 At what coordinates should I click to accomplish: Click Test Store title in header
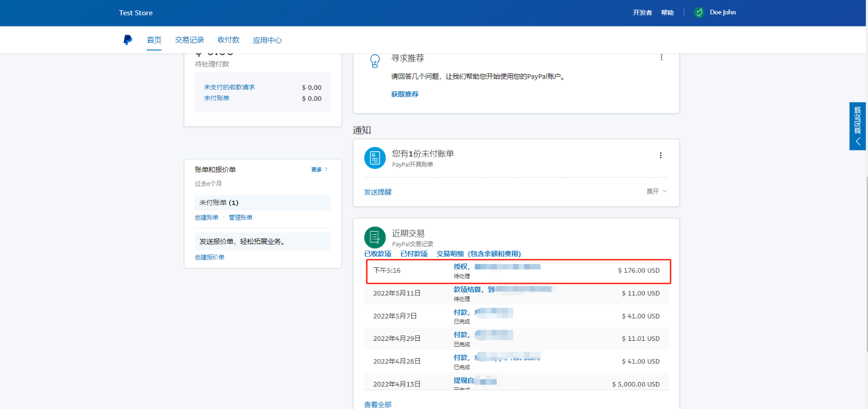(136, 12)
